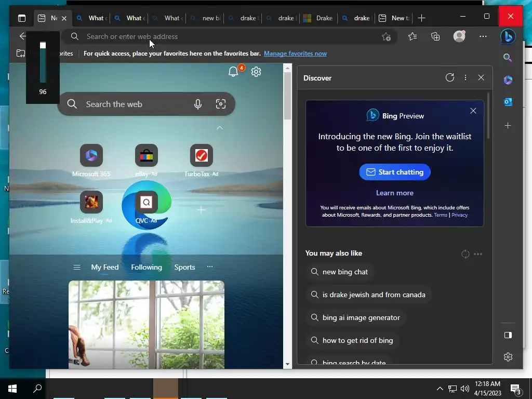
Task: Switch to the last New tab
Action: (394, 18)
